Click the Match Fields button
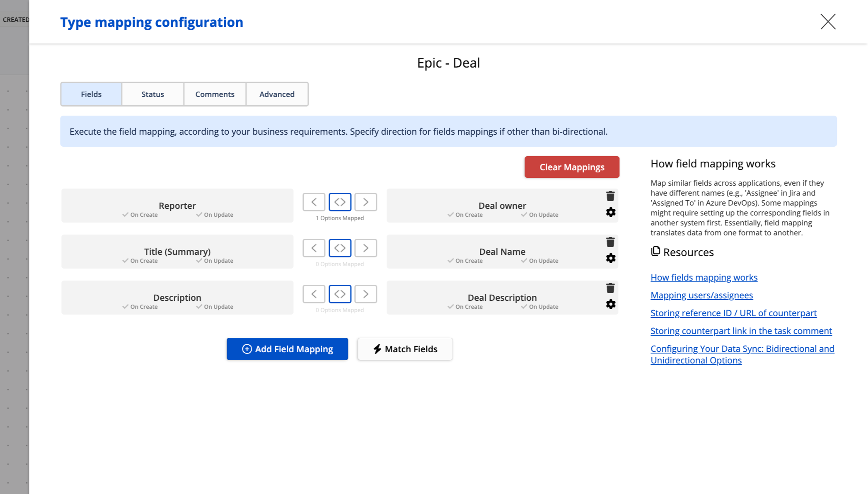 point(405,349)
